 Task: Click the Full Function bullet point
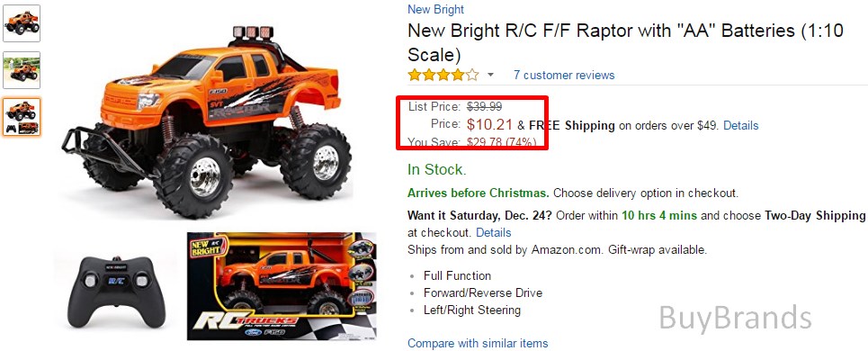tap(457, 275)
